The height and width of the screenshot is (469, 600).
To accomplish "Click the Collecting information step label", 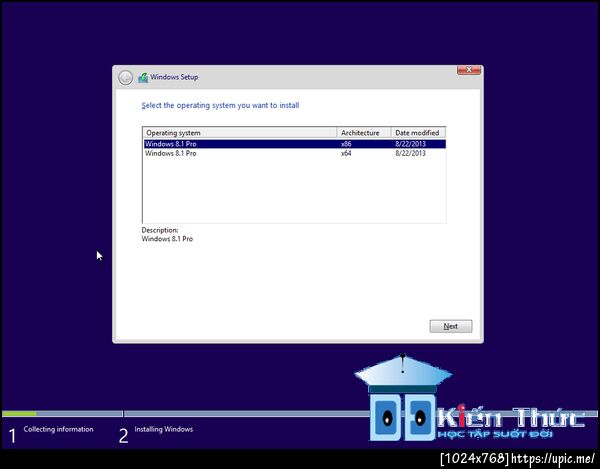I will tap(59, 429).
